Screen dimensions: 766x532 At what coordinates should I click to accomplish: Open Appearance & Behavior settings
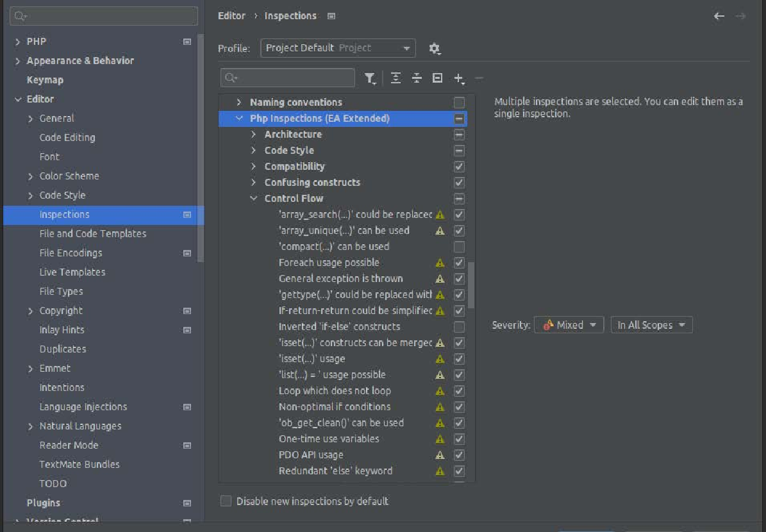tap(80, 61)
